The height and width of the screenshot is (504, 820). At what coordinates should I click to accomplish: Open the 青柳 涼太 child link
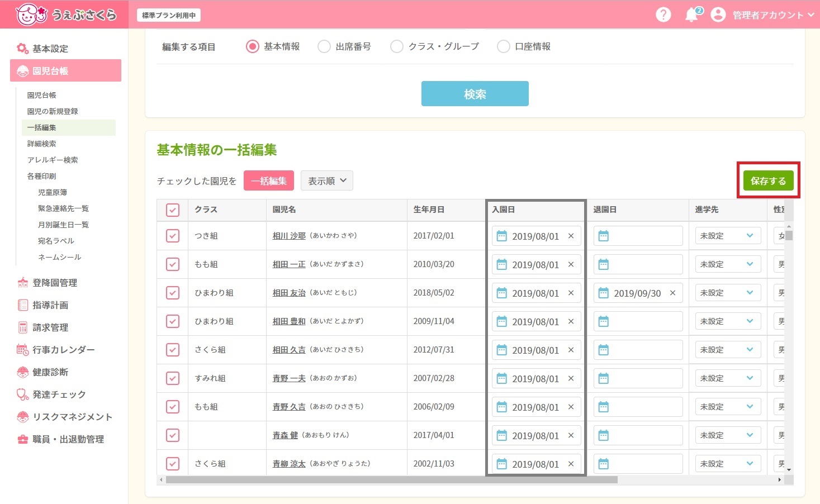click(289, 464)
